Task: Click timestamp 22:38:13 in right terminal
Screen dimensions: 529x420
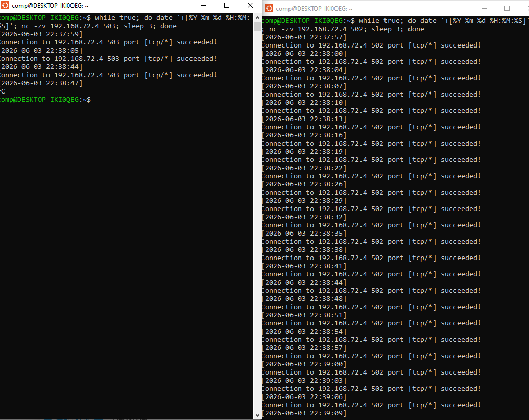Action: [304, 119]
